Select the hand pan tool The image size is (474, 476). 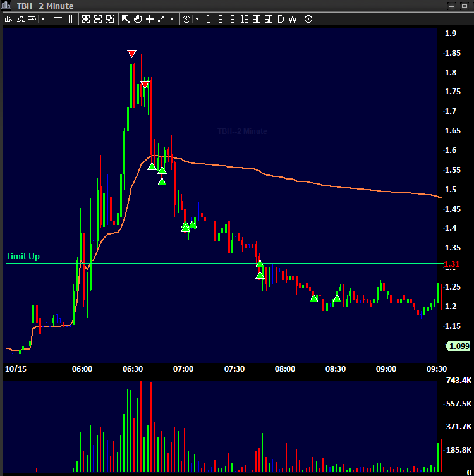pos(138,20)
